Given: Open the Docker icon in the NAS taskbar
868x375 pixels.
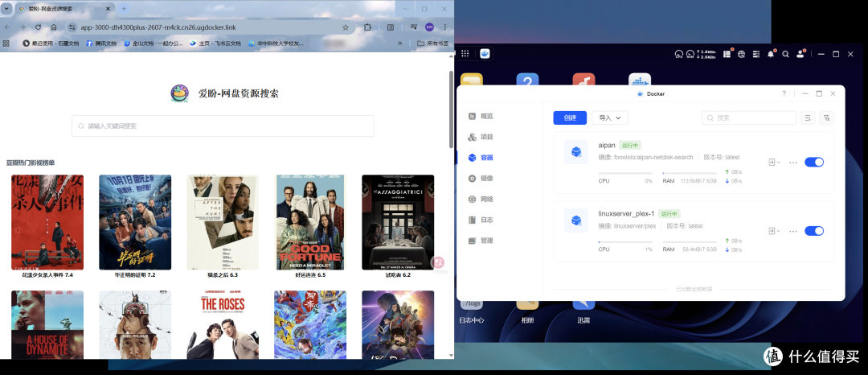Looking at the screenshot, I should pos(485,54).
